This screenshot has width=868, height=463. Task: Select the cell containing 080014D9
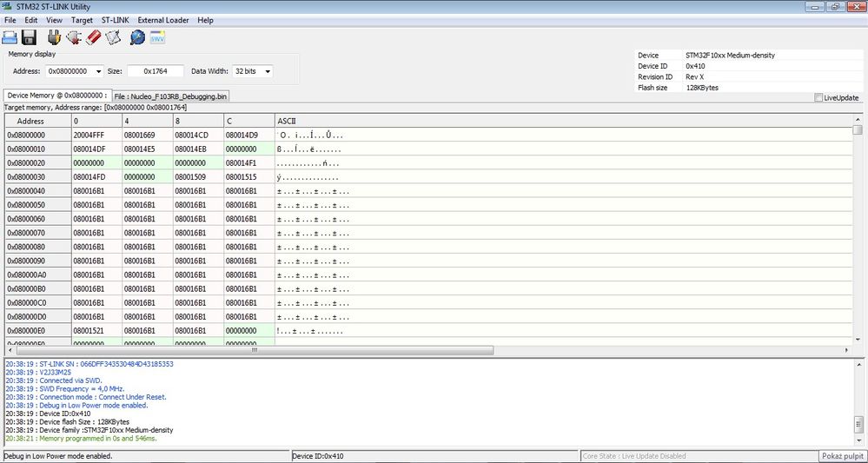249,135
